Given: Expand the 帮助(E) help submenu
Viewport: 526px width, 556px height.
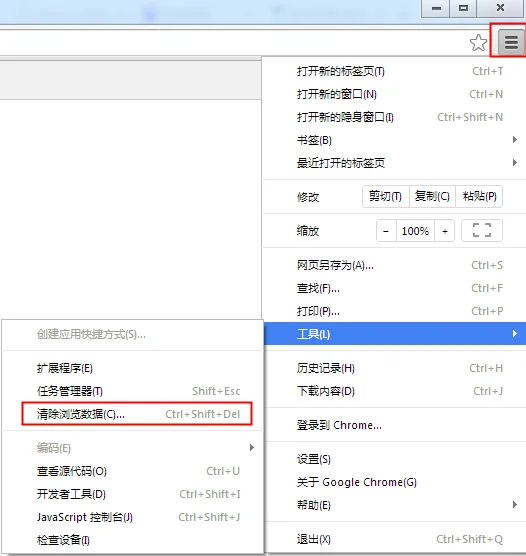Looking at the screenshot, I should click(x=394, y=505).
